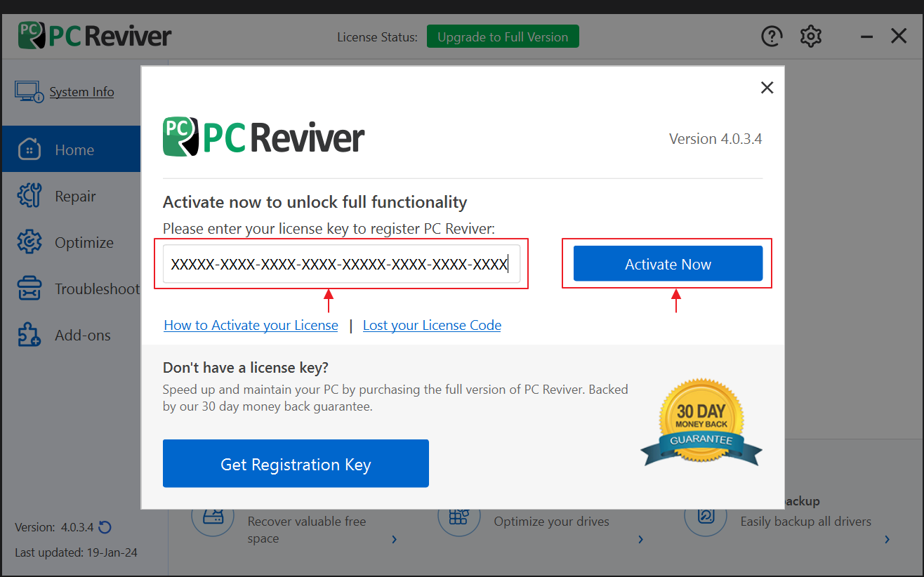The width and height of the screenshot is (924, 577).
Task: Open the help question mark icon
Action: (772, 36)
